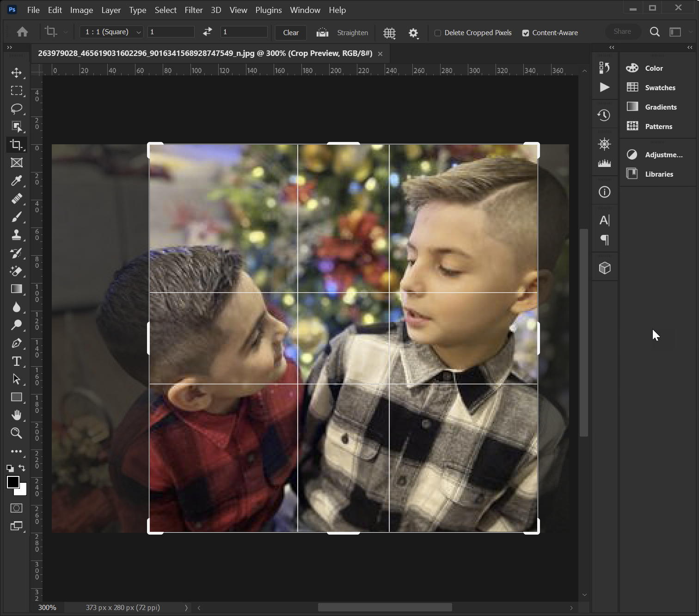Select the Zoom tool

16,433
